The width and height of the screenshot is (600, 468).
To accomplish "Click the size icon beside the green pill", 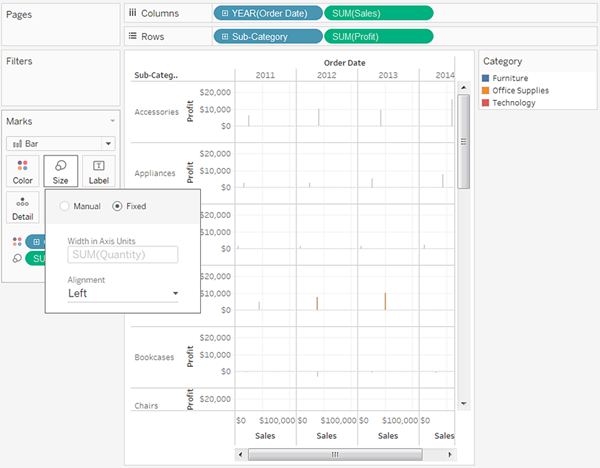I will pos(17,258).
